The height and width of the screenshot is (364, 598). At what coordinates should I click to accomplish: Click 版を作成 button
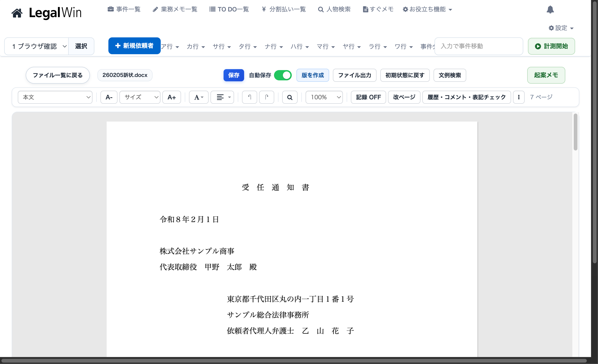pos(313,75)
